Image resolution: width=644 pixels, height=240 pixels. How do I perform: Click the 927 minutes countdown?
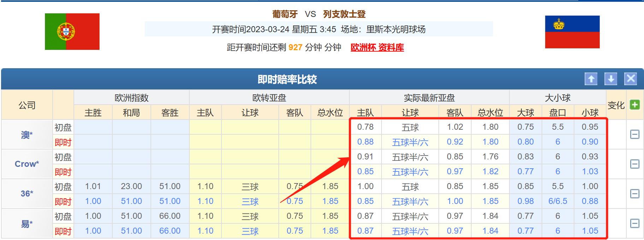pyautogui.click(x=295, y=47)
